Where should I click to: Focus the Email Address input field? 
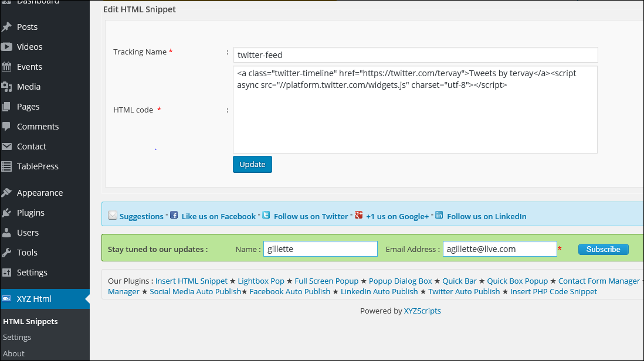pyautogui.click(x=499, y=249)
